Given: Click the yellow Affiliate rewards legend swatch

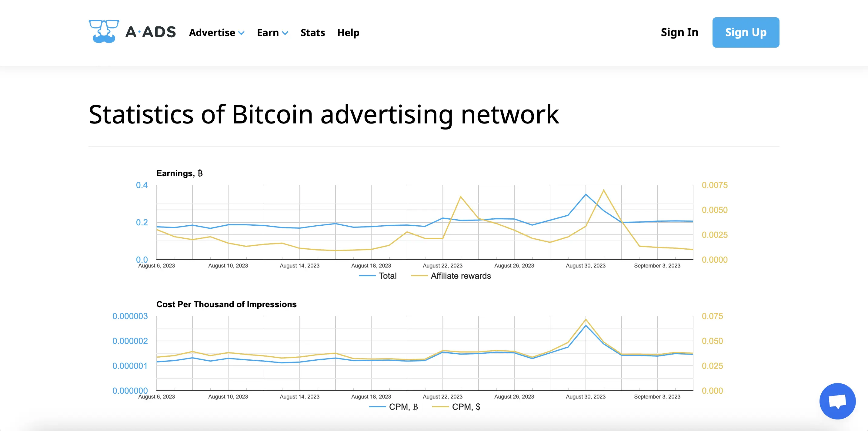Looking at the screenshot, I should point(419,276).
